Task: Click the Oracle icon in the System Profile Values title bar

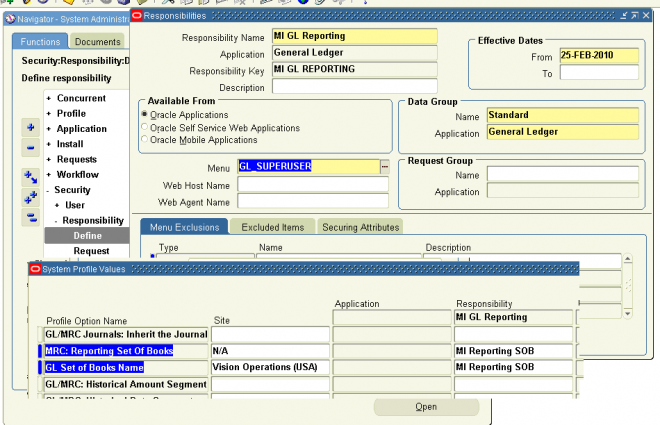Action: pos(35,269)
